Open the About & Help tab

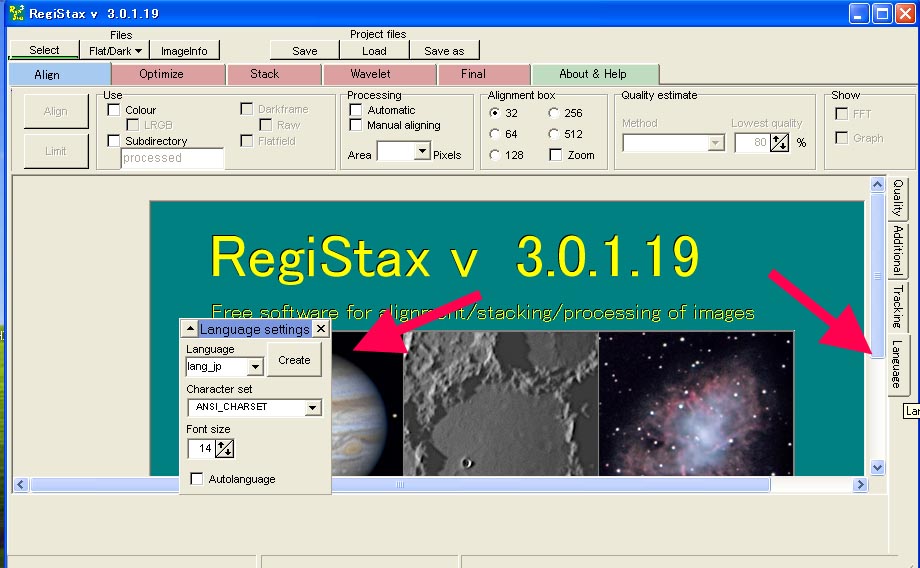click(594, 74)
